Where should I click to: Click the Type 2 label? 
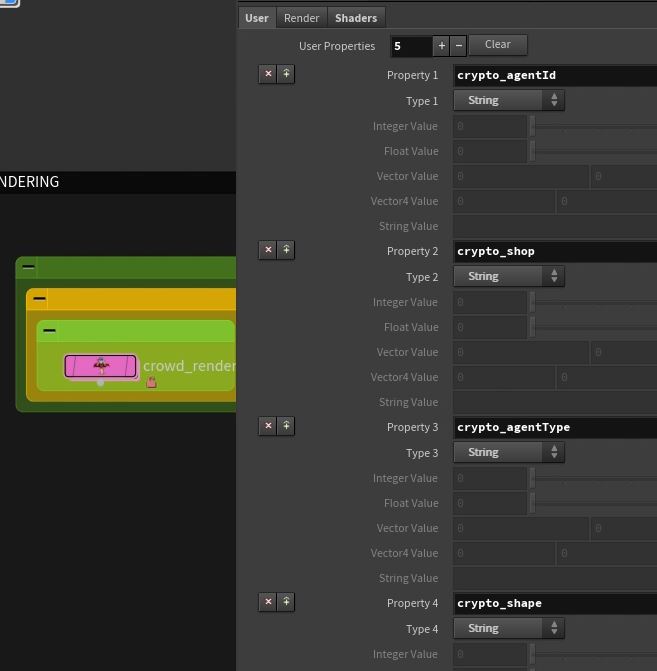click(x=422, y=277)
